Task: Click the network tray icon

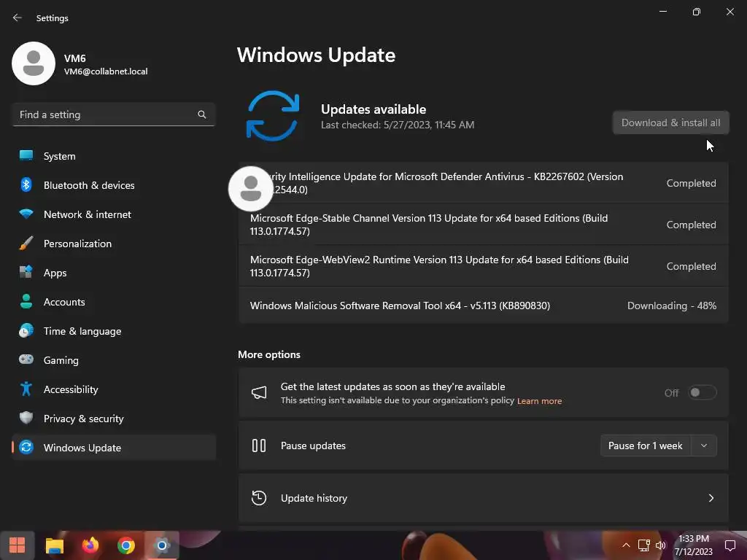Action: (643, 545)
